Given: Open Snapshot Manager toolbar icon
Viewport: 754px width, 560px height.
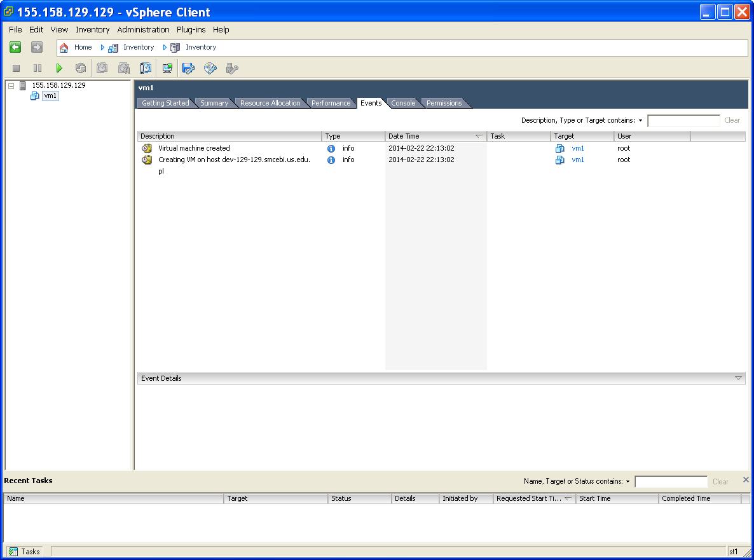Looking at the screenshot, I should pyautogui.click(x=145, y=68).
